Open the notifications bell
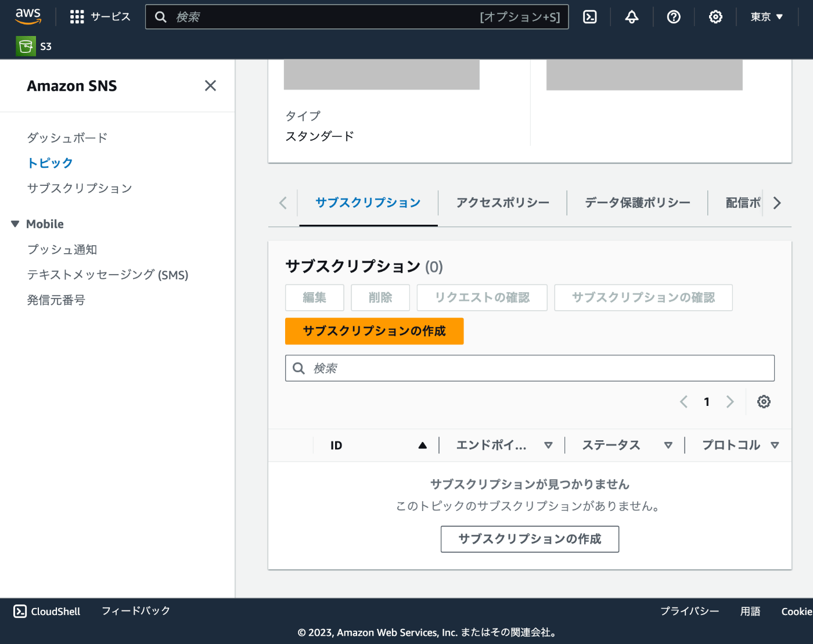This screenshot has height=644, width=813. pyautogui.click(x=632, y=17)
